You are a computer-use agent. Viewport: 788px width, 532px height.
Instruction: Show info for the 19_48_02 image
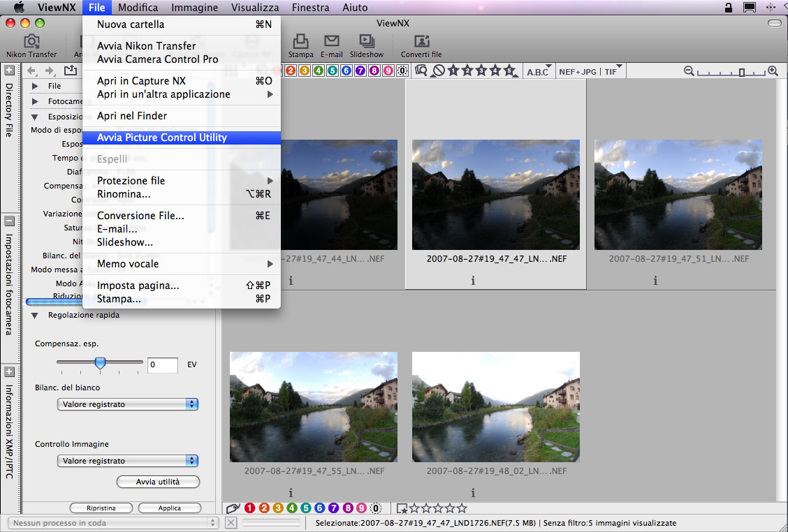(x=473, y=493)
